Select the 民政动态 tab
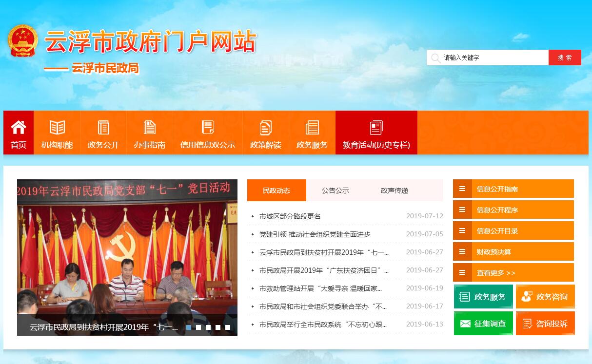The image size is (592, 364). [276, 191]
